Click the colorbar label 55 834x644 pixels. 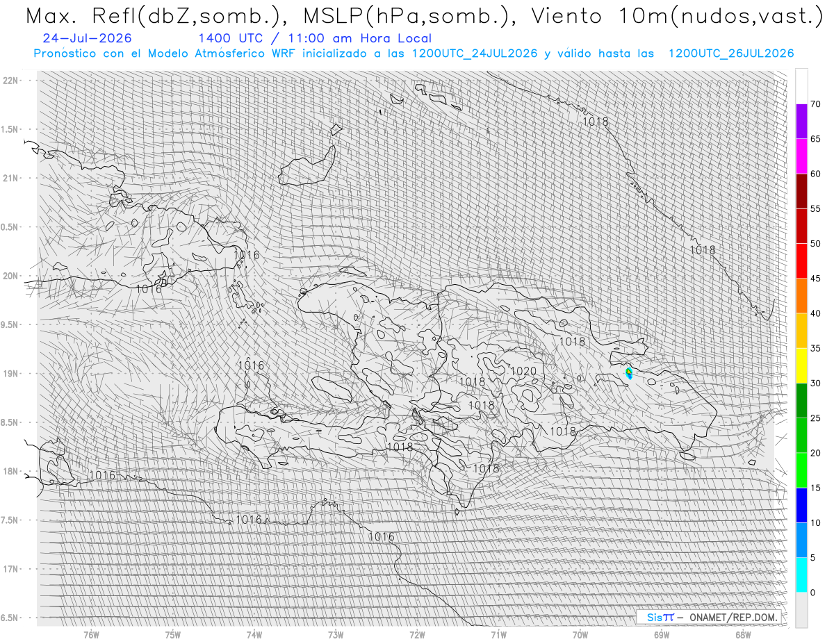[815, 208]
